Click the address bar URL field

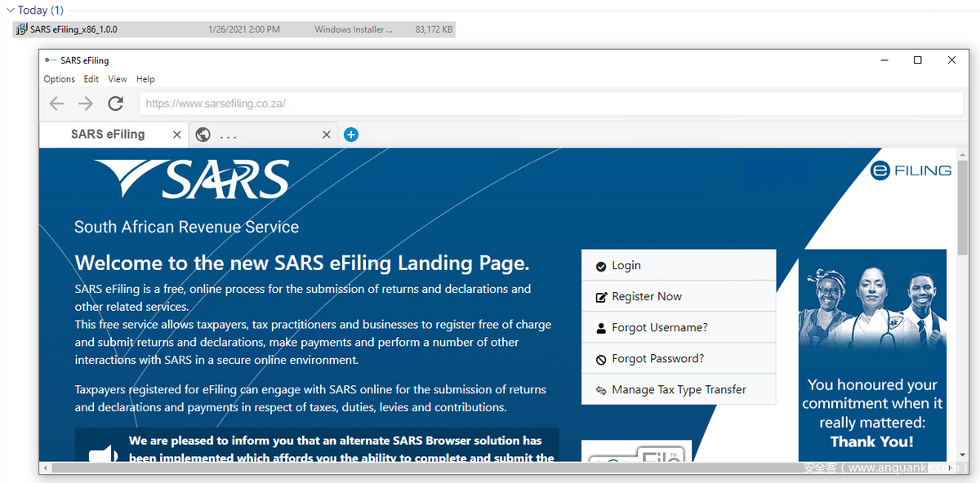click(551, 104)
